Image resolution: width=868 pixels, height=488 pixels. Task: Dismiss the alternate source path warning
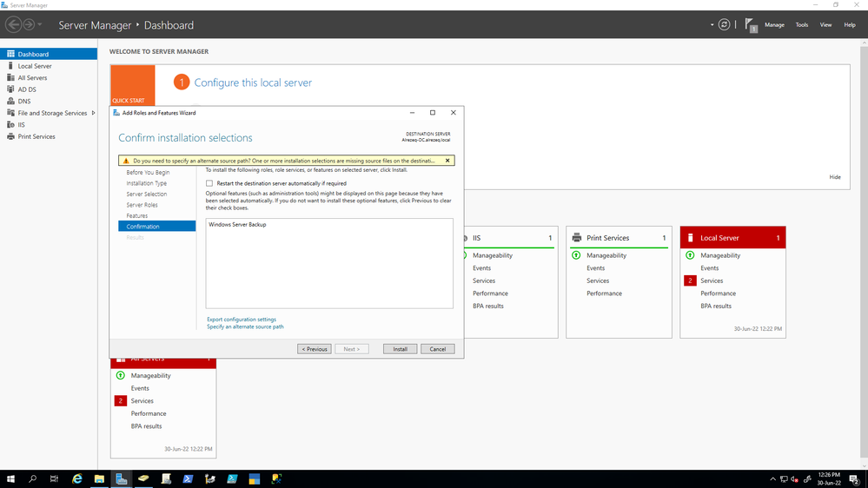click(447, 161)
